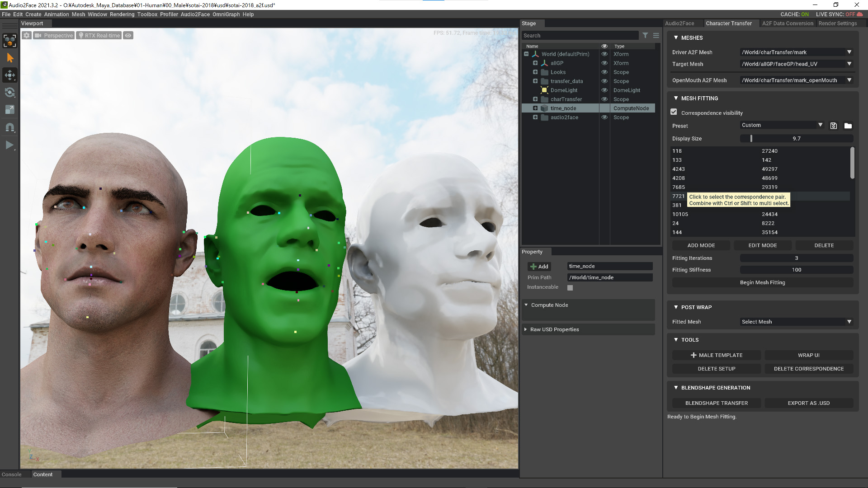Open viewport show/hide eye menu
The height and width of the screenshot is (488, 868).
pyautogui.click(x=128, y=35)
